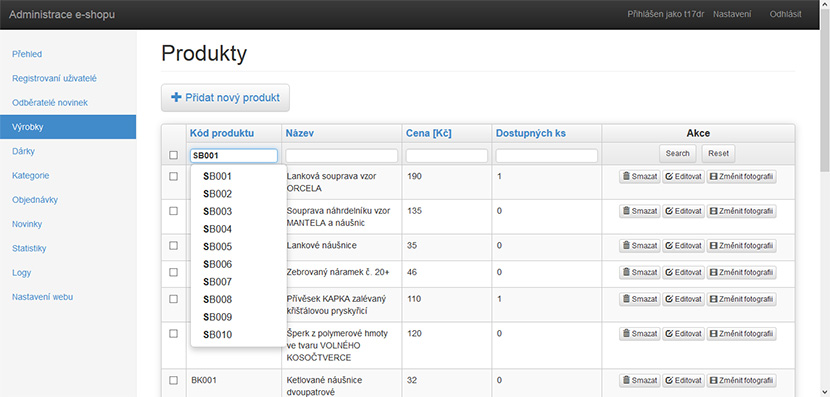Focus the Název filter input field
The height and width of the screenshot is (397, 830).
(341, 156)
